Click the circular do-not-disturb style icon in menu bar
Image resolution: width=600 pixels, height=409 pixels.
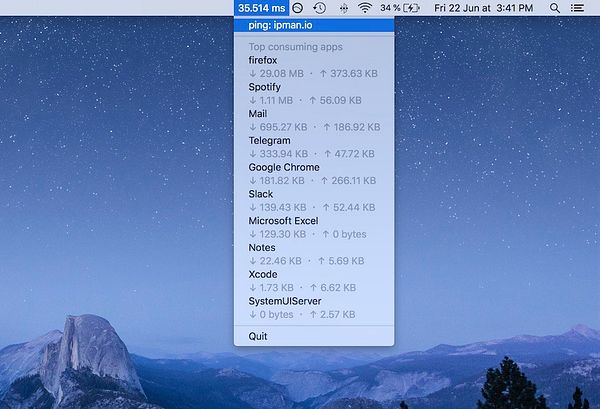click(x=297, y=8)
